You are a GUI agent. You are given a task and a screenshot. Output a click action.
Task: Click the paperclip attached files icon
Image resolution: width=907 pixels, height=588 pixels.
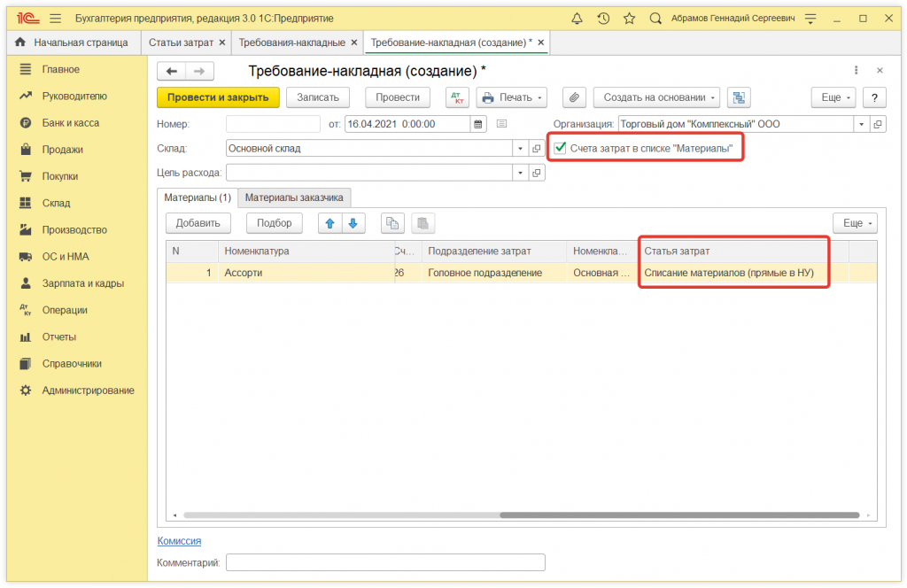(575, 97)
